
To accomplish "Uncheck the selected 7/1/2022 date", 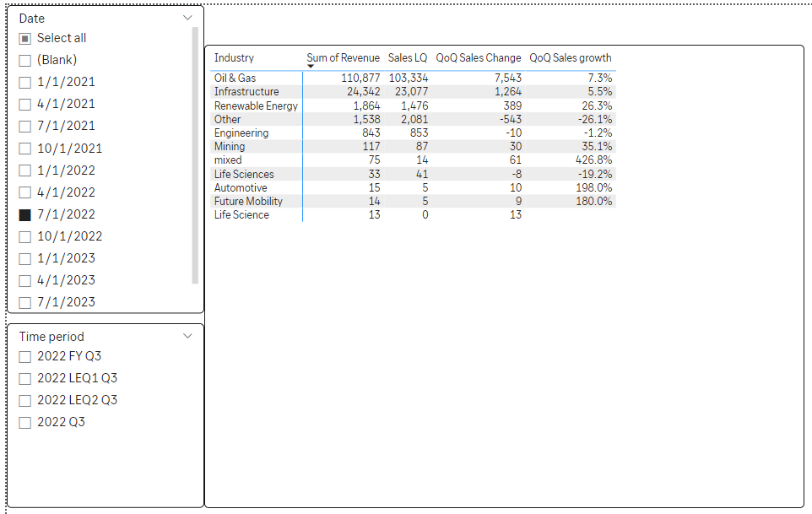I will pos(24,215).
